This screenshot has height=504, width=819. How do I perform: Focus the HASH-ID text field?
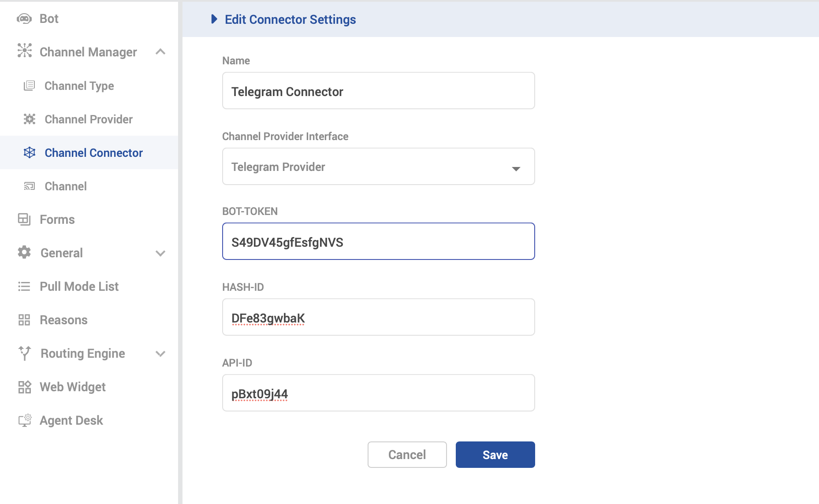[378, 317]
